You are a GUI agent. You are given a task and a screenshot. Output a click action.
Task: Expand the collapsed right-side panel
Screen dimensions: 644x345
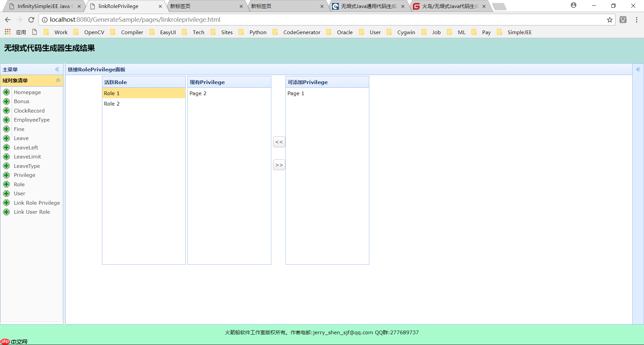point(638,69)
